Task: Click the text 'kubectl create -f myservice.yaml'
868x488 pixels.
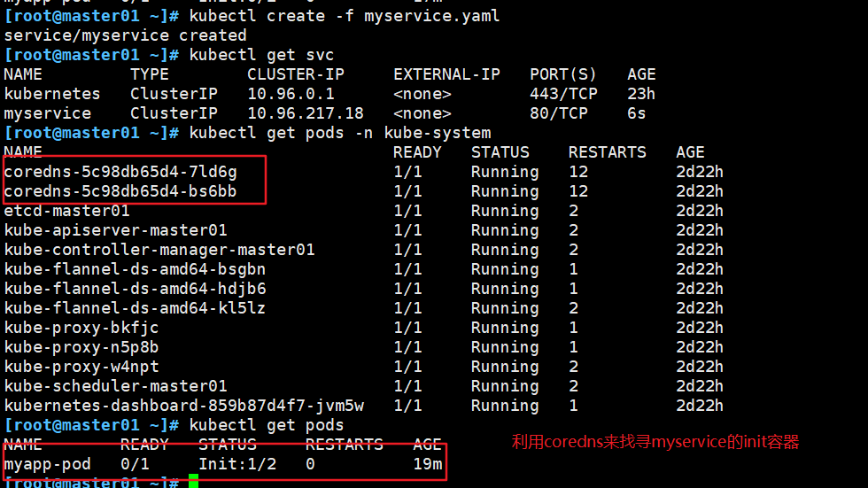Action: 345,16
